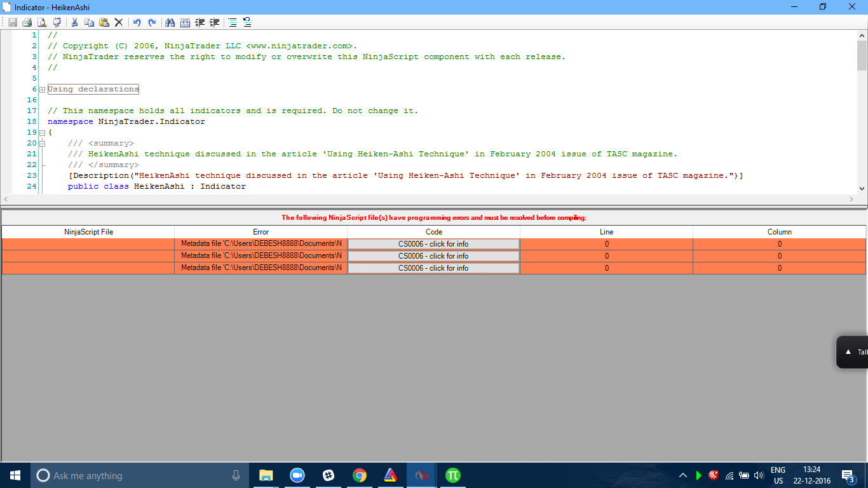Click the red circular tray icon
Image resolution: width=868 pixels, height=488 pixels.
coord(714,475)
